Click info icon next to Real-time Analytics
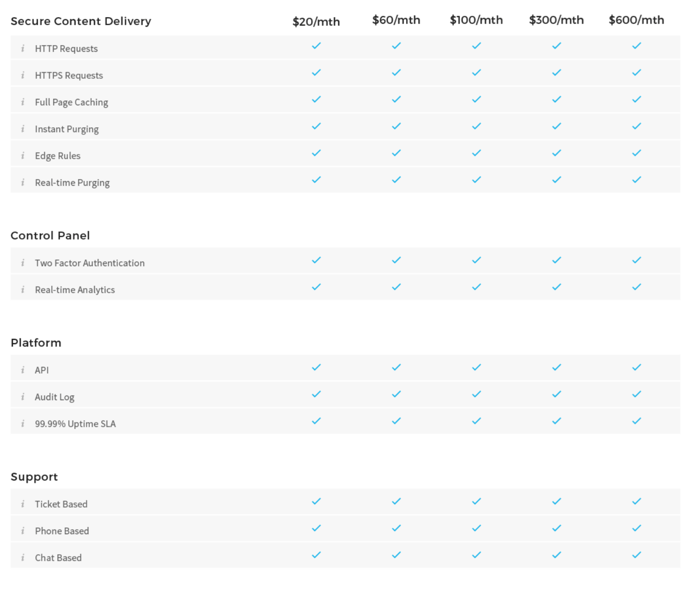This screenshot has width=700, height=596. 23,289
